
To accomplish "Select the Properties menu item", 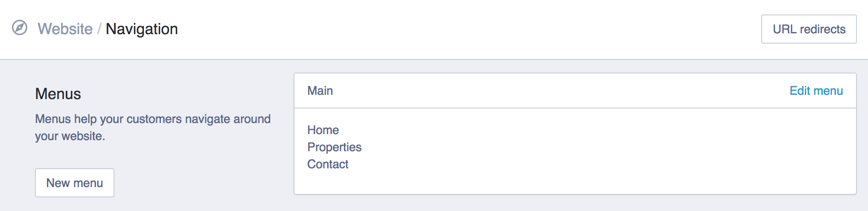I will pyautogui.click(x=334, y=147).
